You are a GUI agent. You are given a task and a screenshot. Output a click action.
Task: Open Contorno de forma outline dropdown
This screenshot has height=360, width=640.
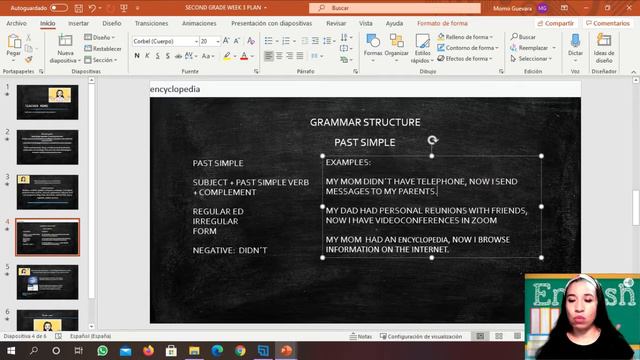point(468,48)
